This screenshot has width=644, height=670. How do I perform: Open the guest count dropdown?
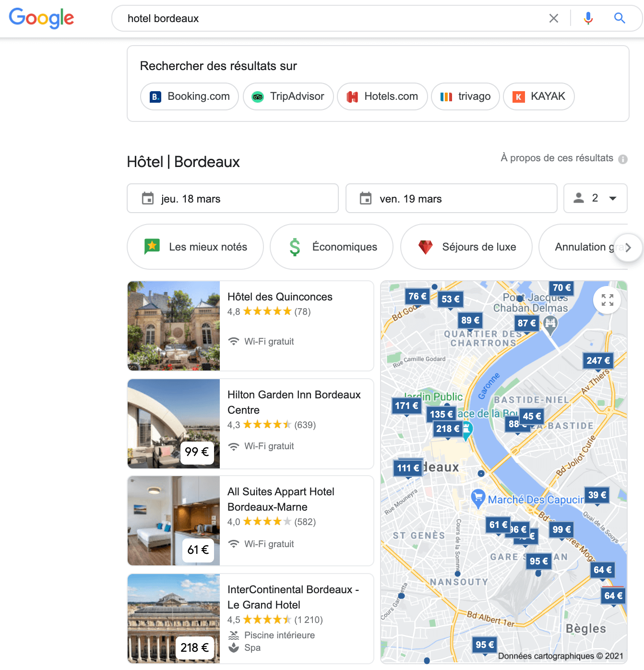[595, 198]
